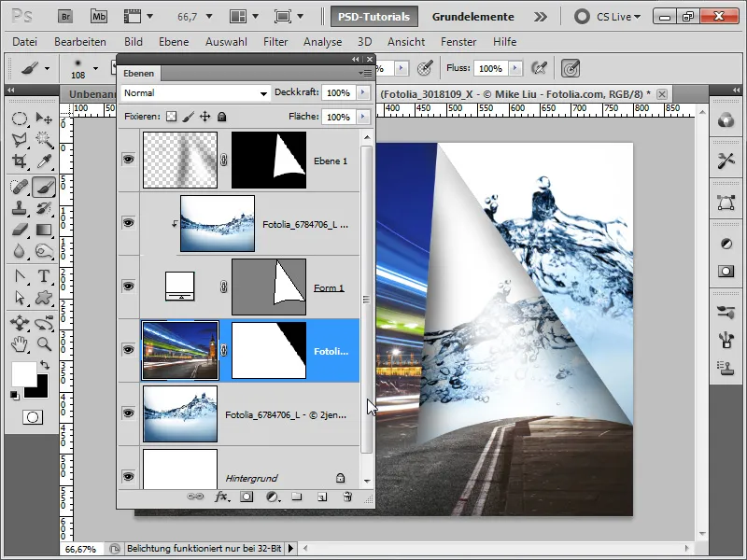Toggle lock all
The width and height of the screenshot is (747, 560).
[x=221, y=116]
